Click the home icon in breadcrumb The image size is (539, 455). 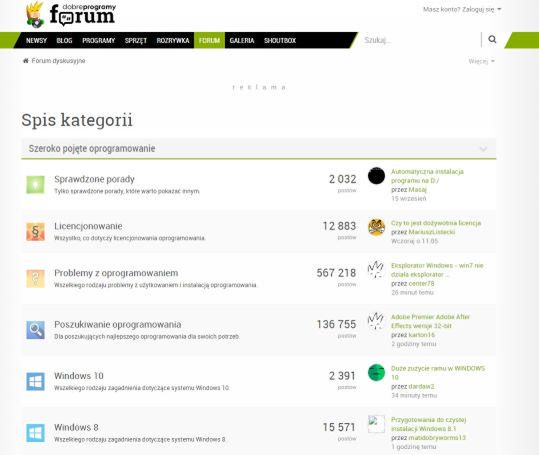(x=25, y=61)
